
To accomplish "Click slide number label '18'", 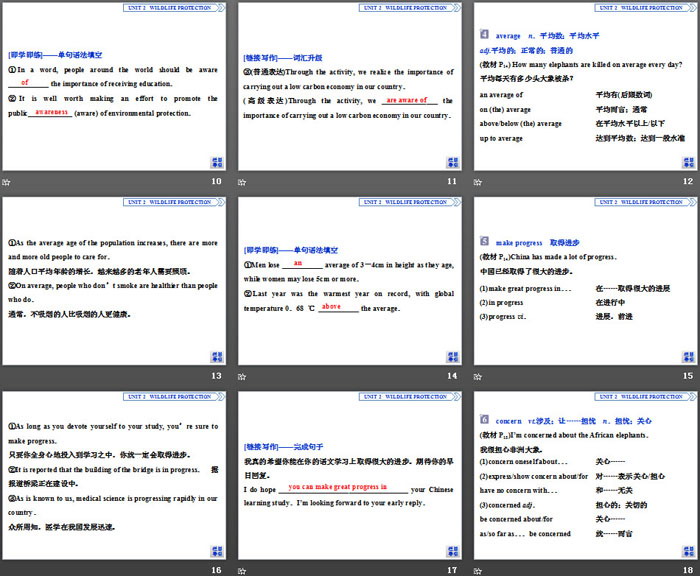I will pyautogui.click(x=688, y=570).
